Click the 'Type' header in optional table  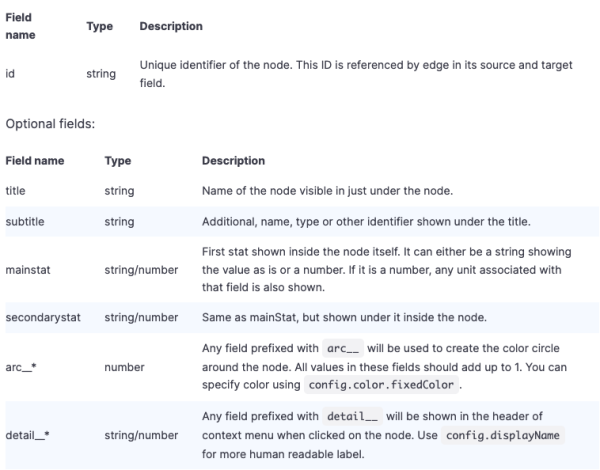point(118,161)
